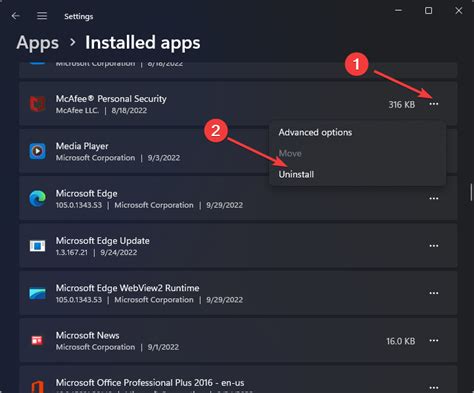The width and height of the screenshot is (474, 393).
Task: Click the Edge Update 1.3.167.21 version line
Action: pyautogui.click(x=96, y=252)
